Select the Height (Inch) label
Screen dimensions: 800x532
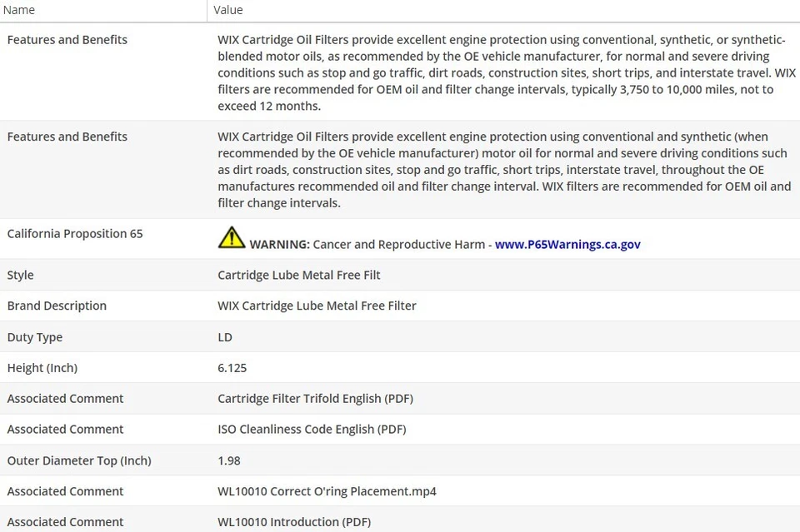(x=42, y=368)
